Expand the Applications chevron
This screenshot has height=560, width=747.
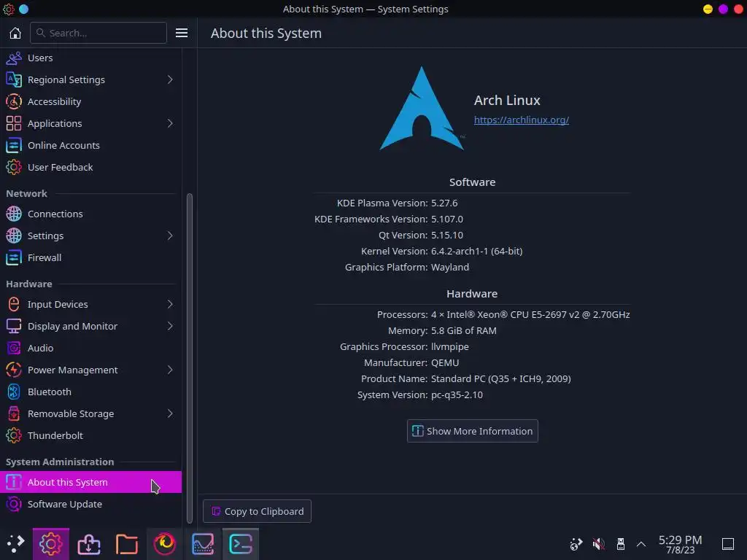click(170, 123)
